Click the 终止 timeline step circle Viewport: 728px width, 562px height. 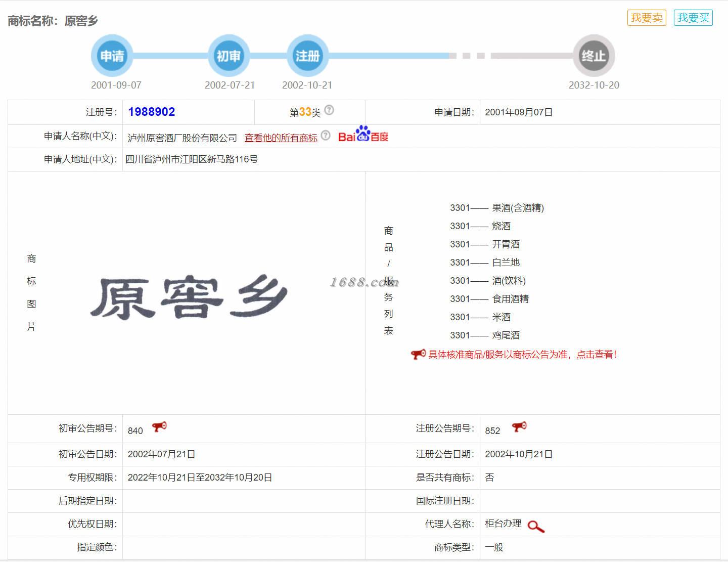coord(594,56)
